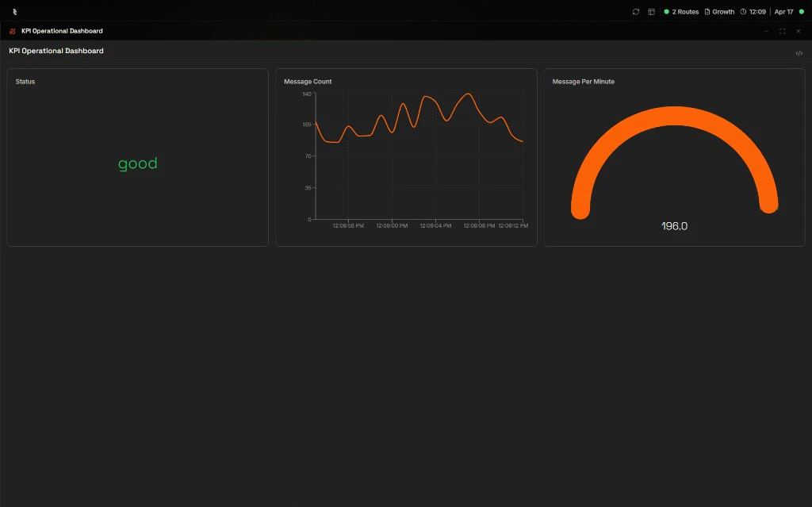Select the 2 Routes menu item
812x507 pixels.
pos(684,12)
